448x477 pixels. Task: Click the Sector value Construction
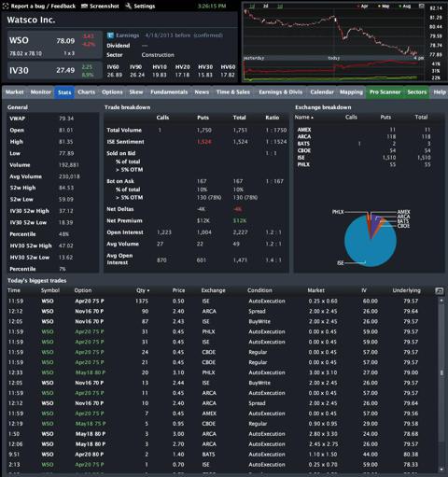click(158, 55)
